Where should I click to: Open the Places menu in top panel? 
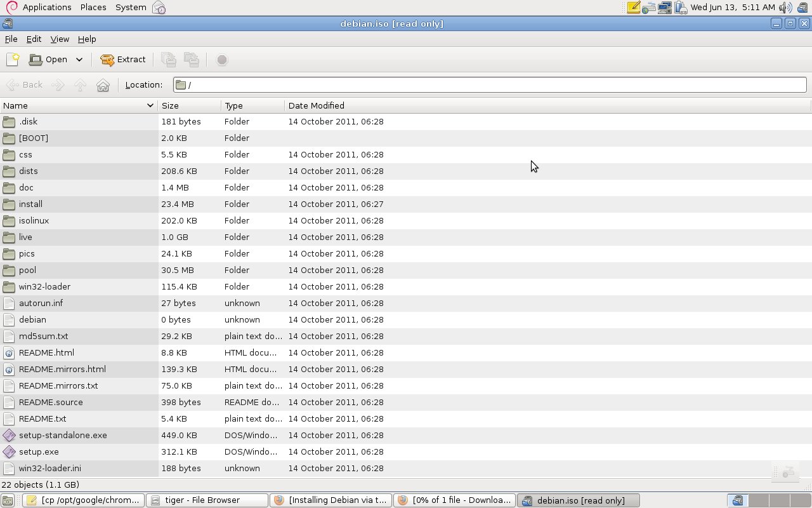click(x=93, y=8)
